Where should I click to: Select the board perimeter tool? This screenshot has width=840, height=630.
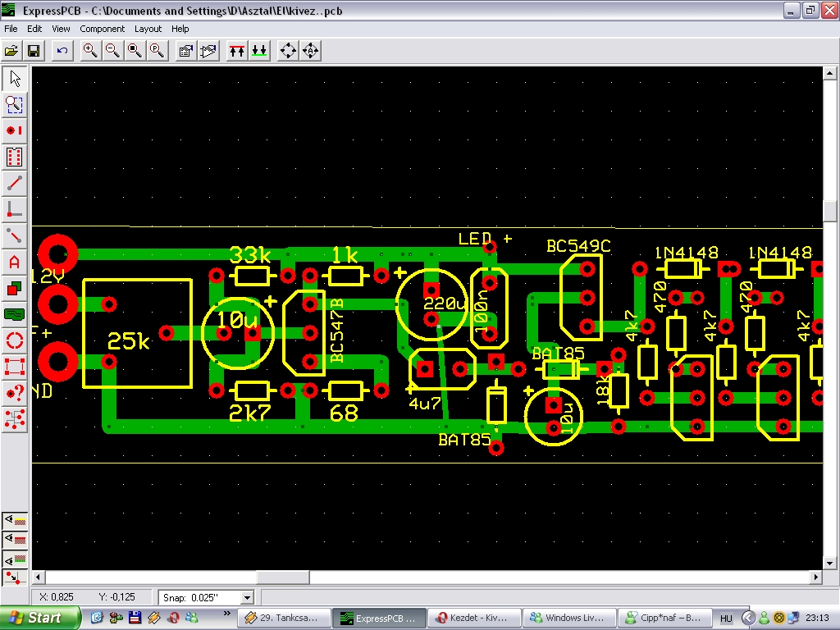[15, 367]
